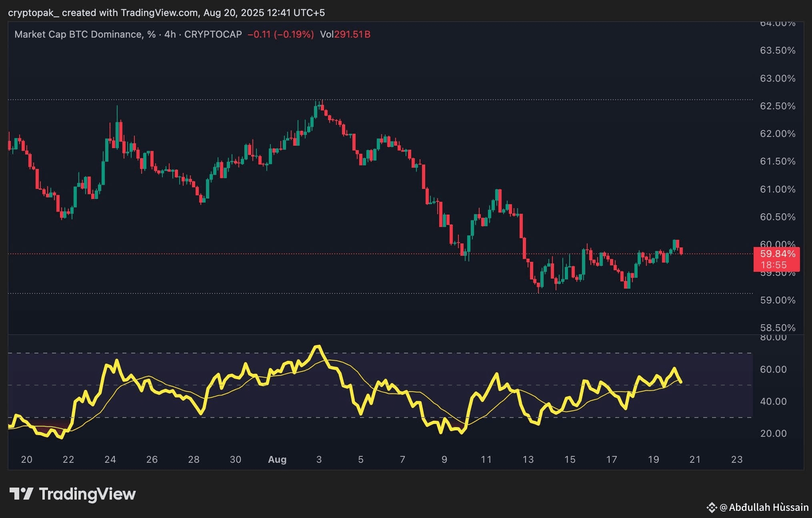Image resolution: width=812 pixels, height=518 pixels.
Task: Click the 7 date label on time axis
Action: [x=402, y=460]
